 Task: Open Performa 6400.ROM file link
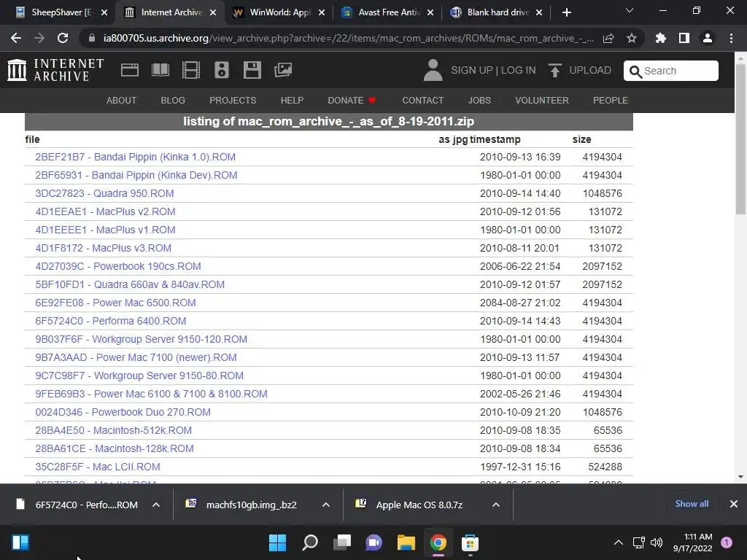tap(111, 321)
